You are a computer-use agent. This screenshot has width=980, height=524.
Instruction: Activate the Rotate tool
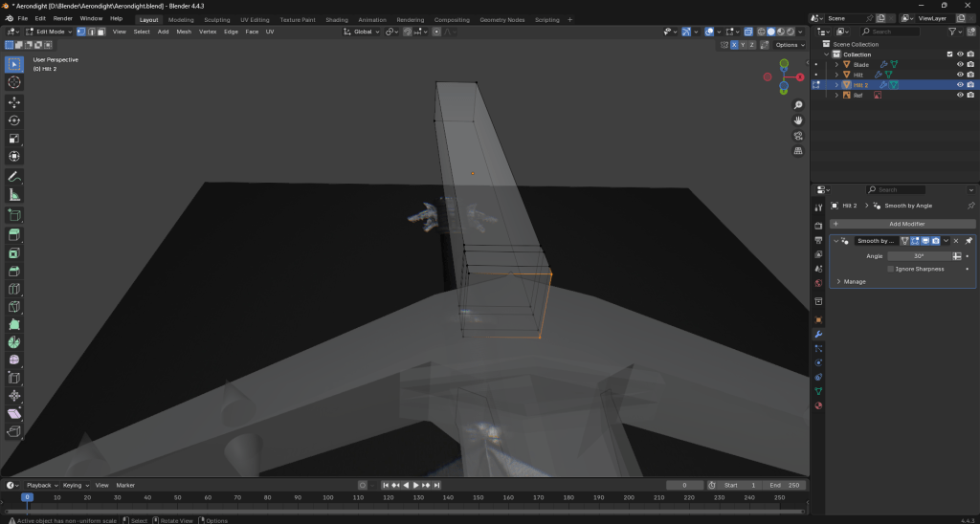click(x=14, y=120)
